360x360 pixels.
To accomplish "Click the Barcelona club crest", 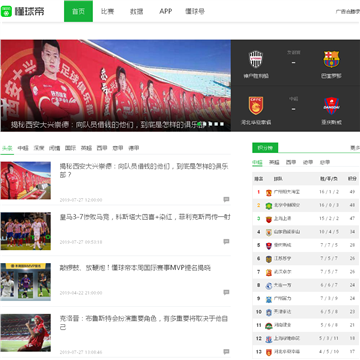I will point(331,59).
